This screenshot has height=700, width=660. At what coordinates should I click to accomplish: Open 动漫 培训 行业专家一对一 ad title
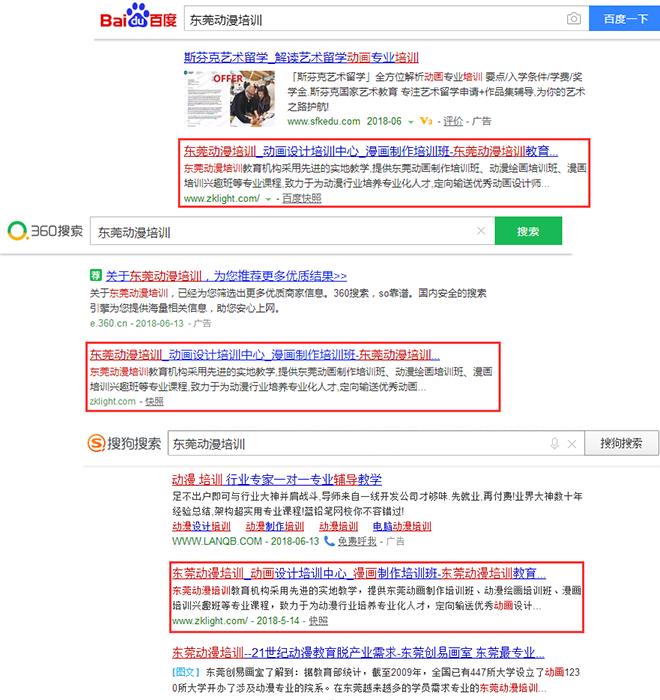tap(277, 480)
